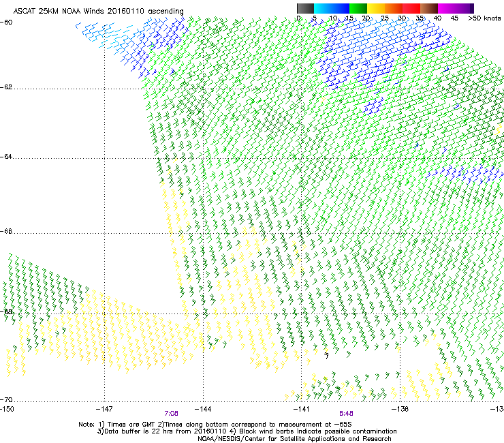This screenshot has height=443, width=504.
Task: Click the '-147' longitude axis label
Action: pos(104,409)
